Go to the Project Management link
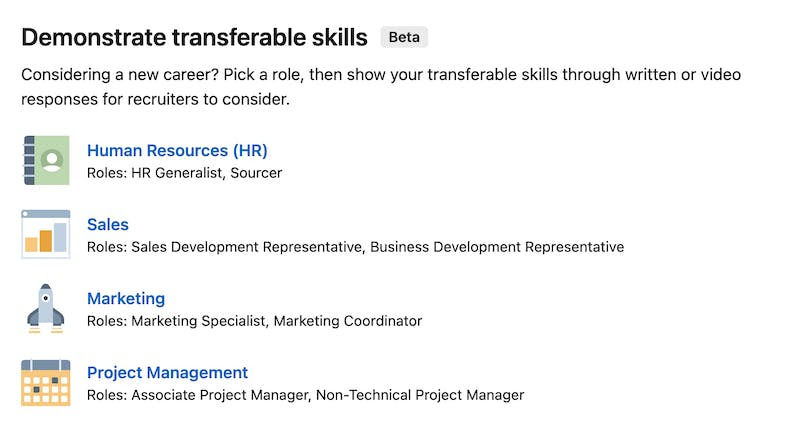 click(167, 373)
